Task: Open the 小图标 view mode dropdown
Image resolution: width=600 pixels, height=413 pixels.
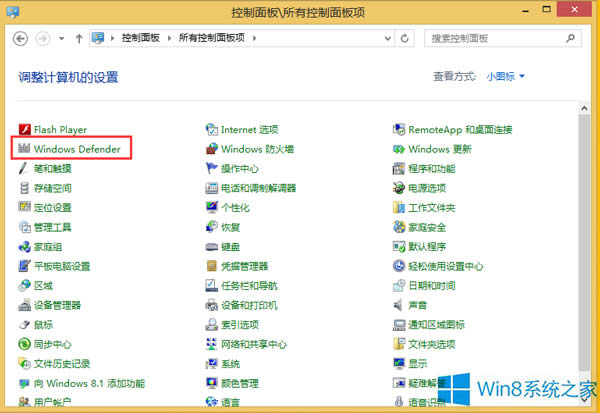Action: tap(505, 77)
